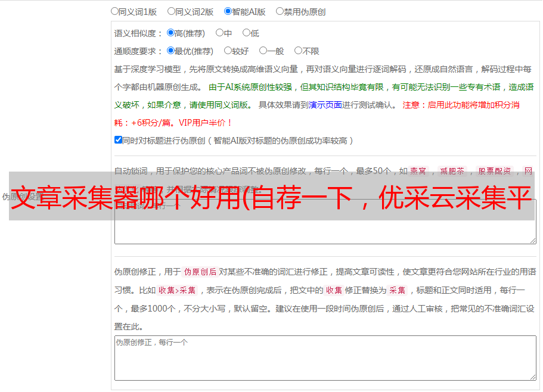
Task: Click the 通顺度要求 label
Action: (x=138, y=52)
